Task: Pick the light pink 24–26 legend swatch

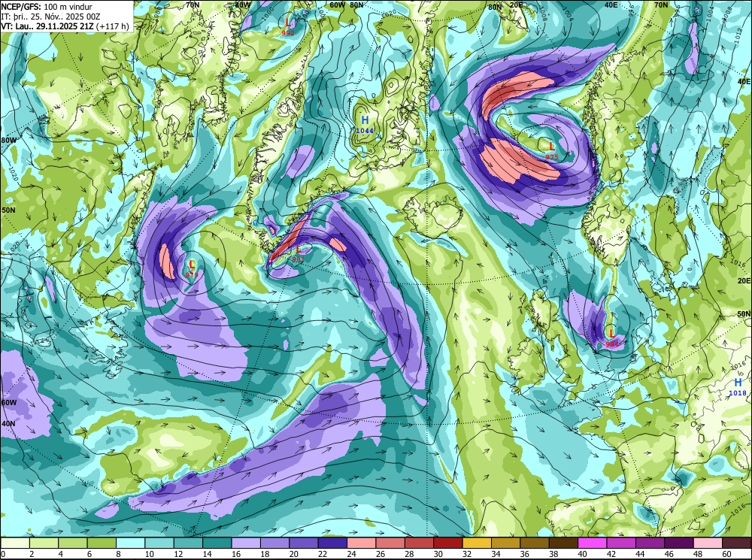Action: (361, 543)
